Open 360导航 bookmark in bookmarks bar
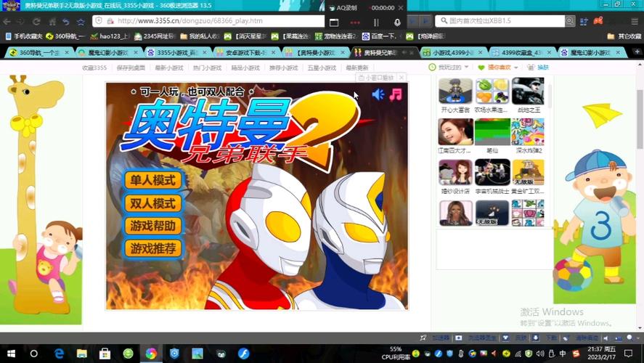 pos(65,36)
